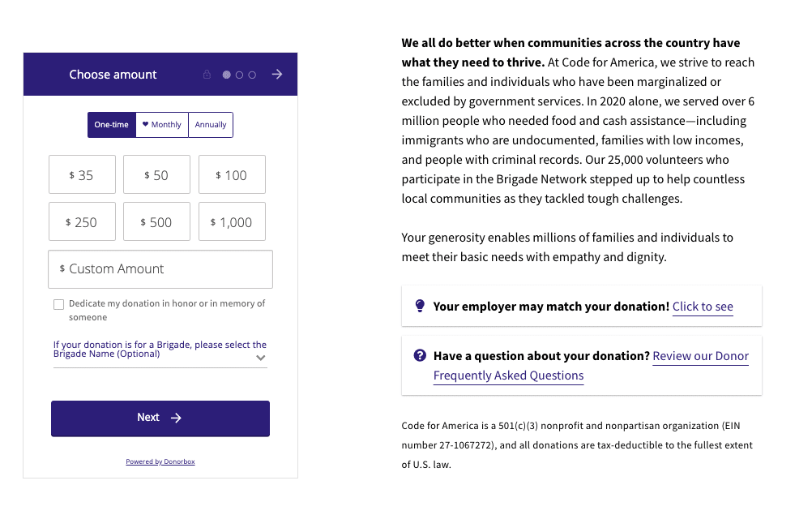812x515 pixels.
Task: Choose the $1,000 donation amount
Action: click(232, 222)
